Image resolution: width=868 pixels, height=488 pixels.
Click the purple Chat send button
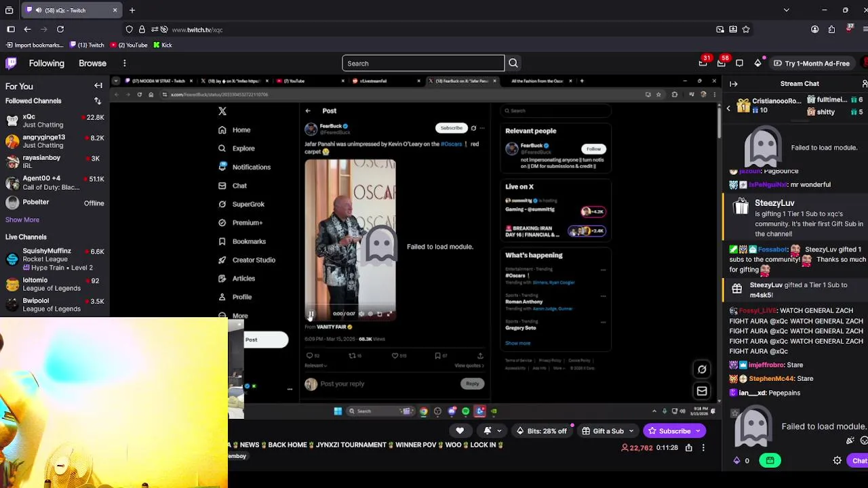[x=859, y=461]
